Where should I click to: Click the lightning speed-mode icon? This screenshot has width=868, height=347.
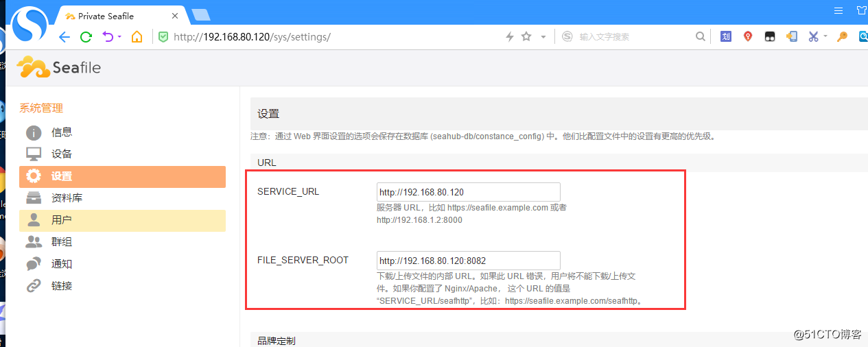pyautogui.click(x=510, y=37)
